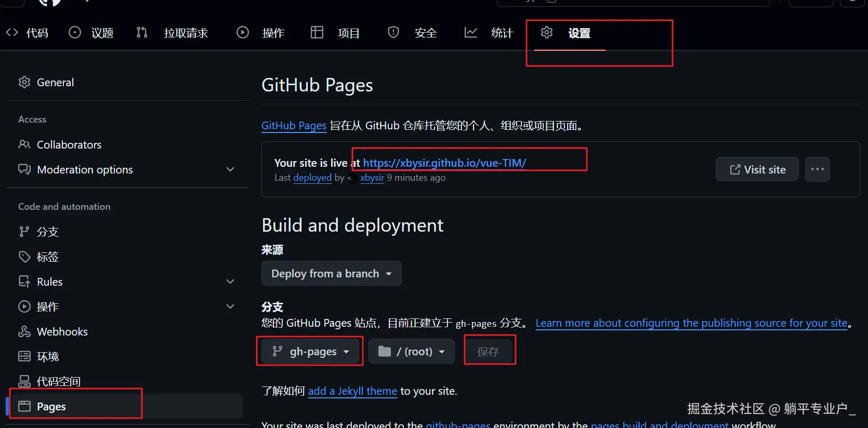868x428 pixels.
Task: Click the gear icon next to General
Action: tap(24, 82)
